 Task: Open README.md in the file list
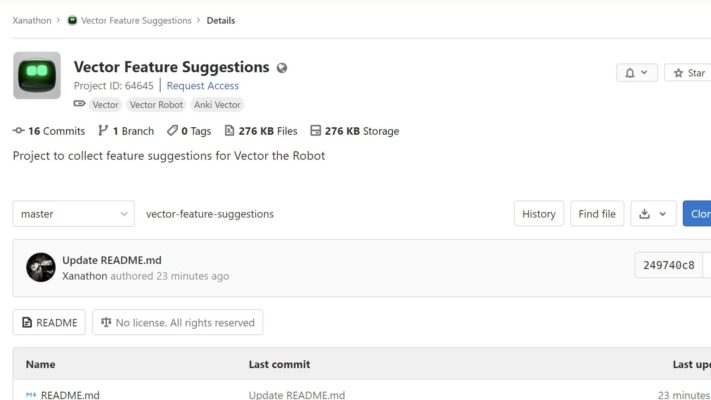pos(70,395)
